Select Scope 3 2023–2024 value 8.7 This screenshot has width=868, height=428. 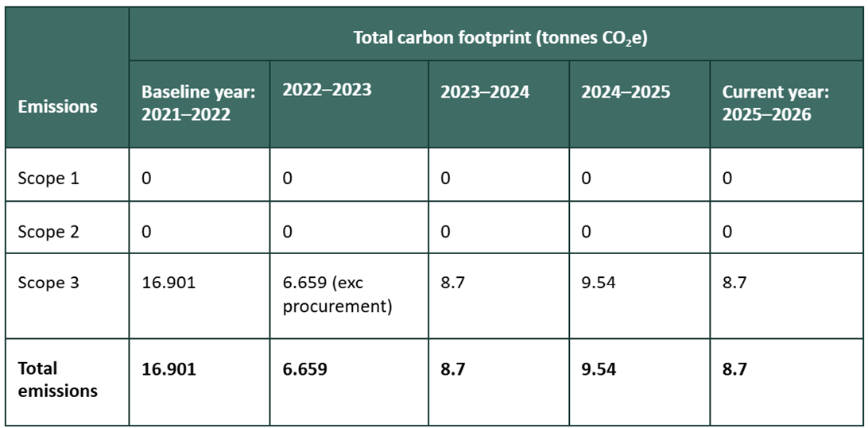(x=453, y=283)
